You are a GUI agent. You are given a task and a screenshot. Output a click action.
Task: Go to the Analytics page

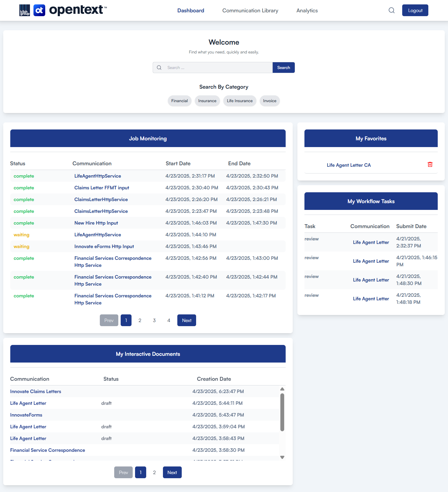307,11
